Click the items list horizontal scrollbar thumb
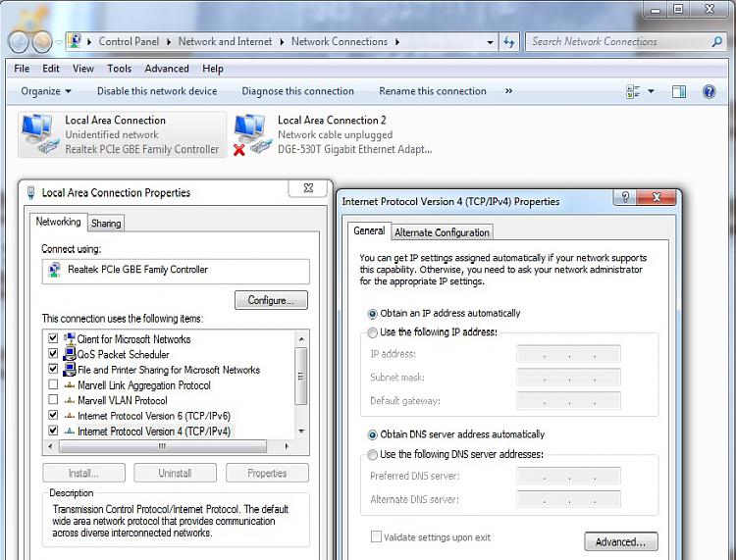736x560 pixels. click(162, 446)
